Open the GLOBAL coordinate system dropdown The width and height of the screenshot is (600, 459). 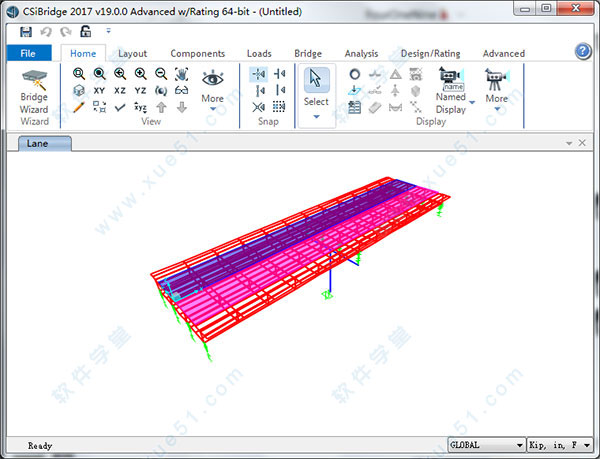coord(487,445)
